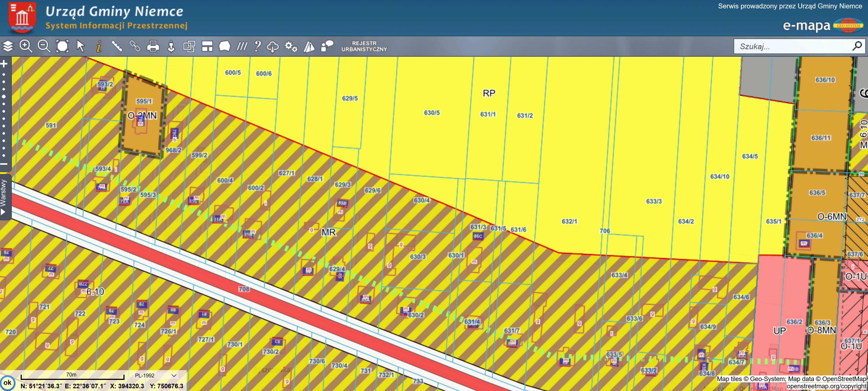Screen dimensions: 868x391
Task: Click the cloud download icon
Action: pyautogui.click(x=273, y=46)
